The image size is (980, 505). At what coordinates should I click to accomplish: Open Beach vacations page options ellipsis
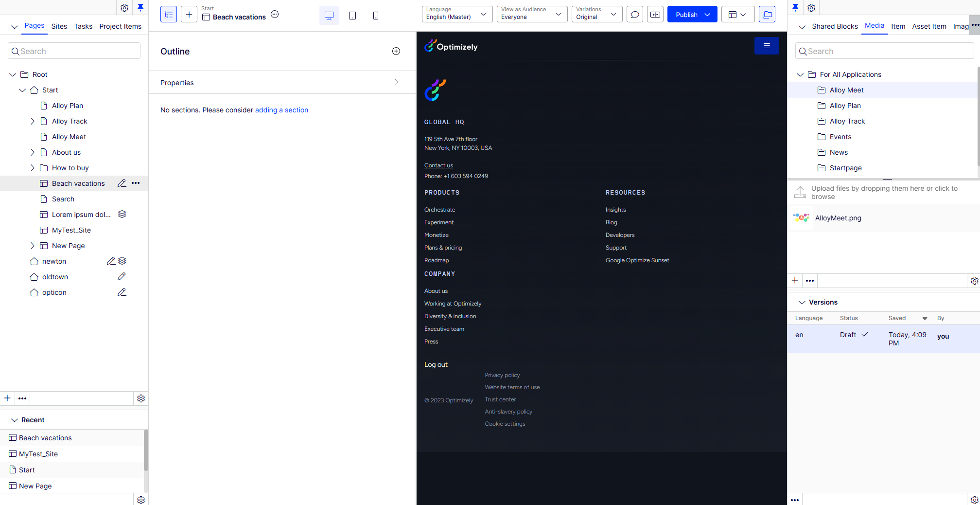(x=275, y=14)
